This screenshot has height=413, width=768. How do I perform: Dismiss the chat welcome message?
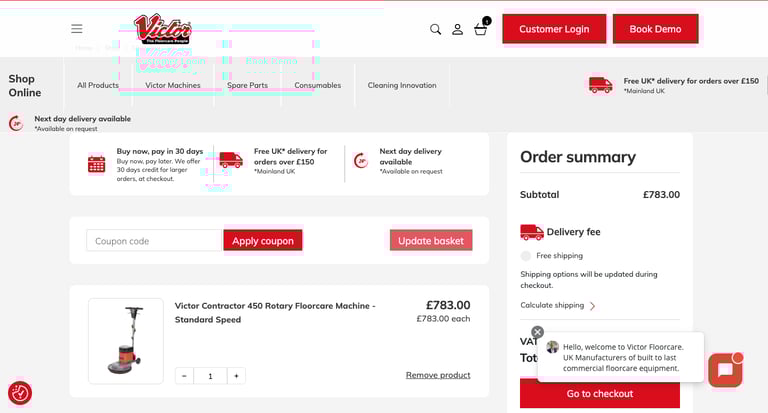click(537, 332)
